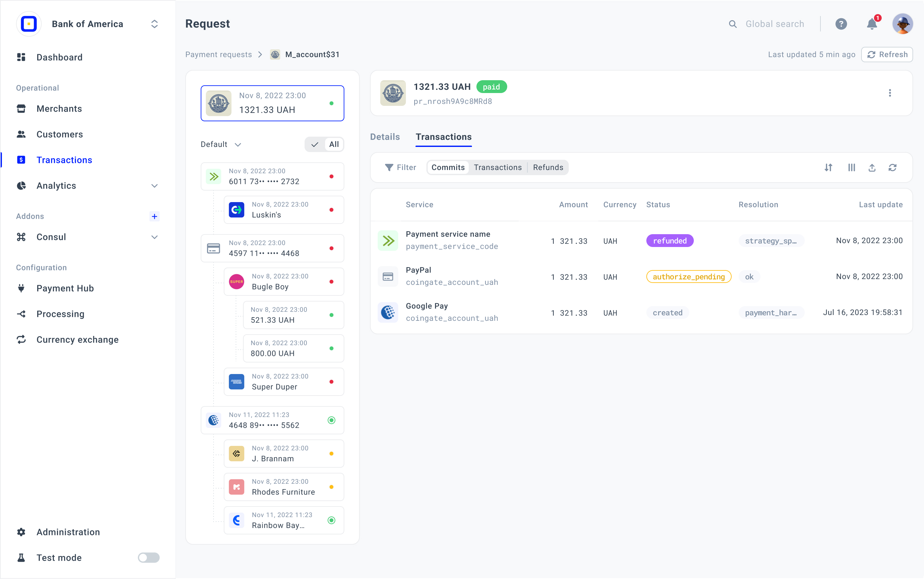Switch to the Details tab
This screenshot has height=579, width=924.
pos(385,137)
